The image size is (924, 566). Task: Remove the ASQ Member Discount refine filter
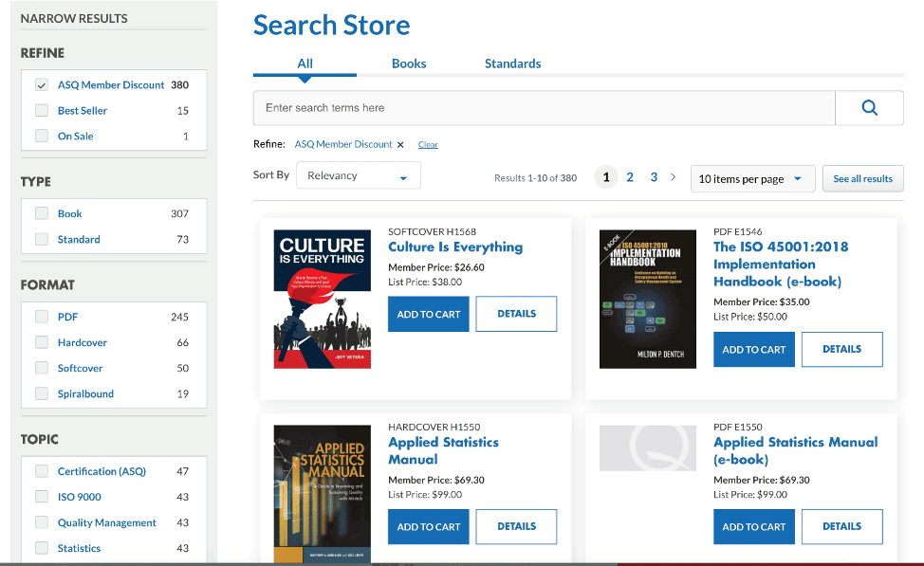[400, 145]
